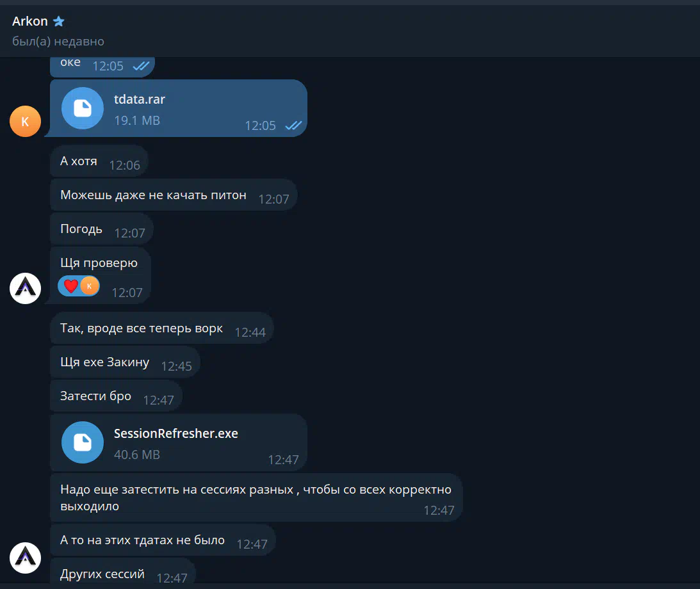Click the SessionRefresher.exe file icon

click(x=83, y=442)
